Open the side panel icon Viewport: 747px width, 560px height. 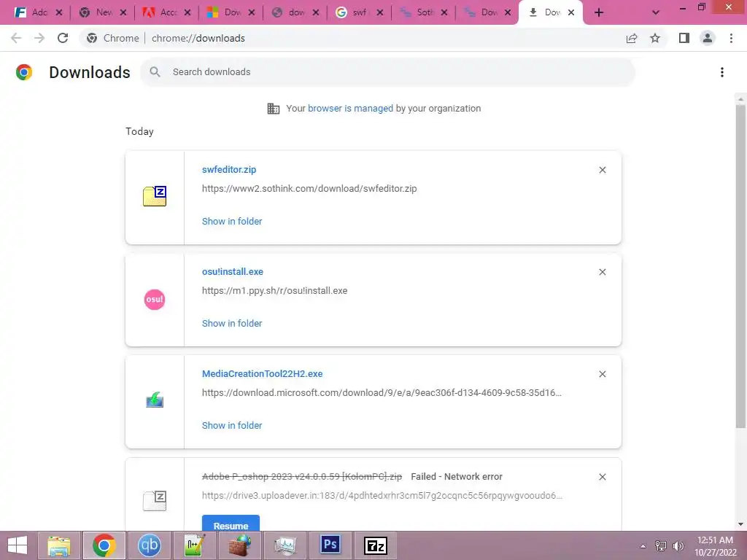(684, 38)
